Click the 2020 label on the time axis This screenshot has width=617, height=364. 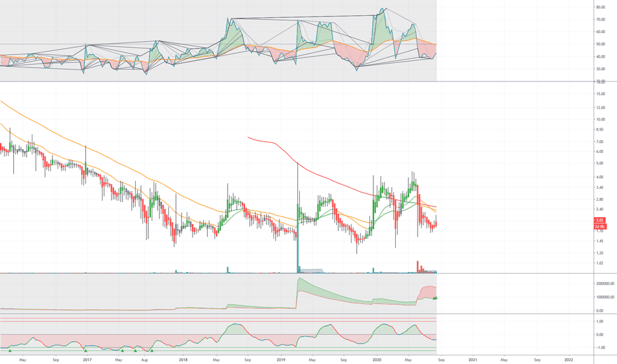tap(377, 359)
